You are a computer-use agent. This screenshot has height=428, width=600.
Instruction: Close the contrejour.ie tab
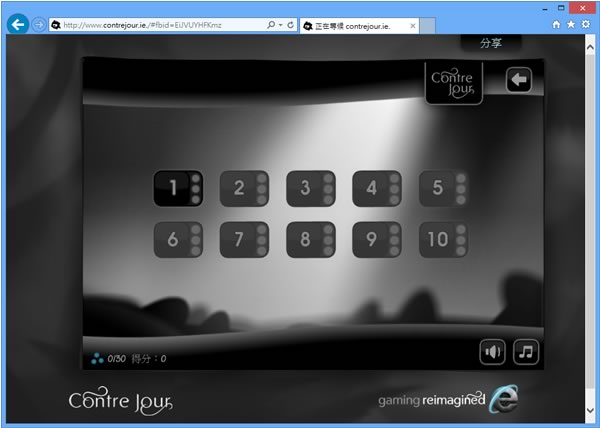pos(412,26)
